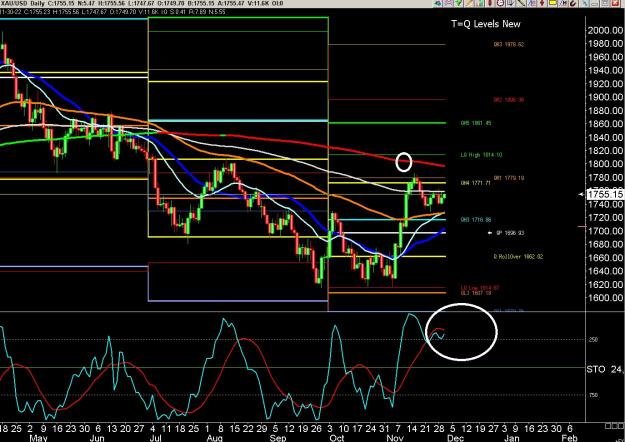Click the Q RollOver 1662.02 label
This screenshot has height=442, width=625.
pos(518,257)
